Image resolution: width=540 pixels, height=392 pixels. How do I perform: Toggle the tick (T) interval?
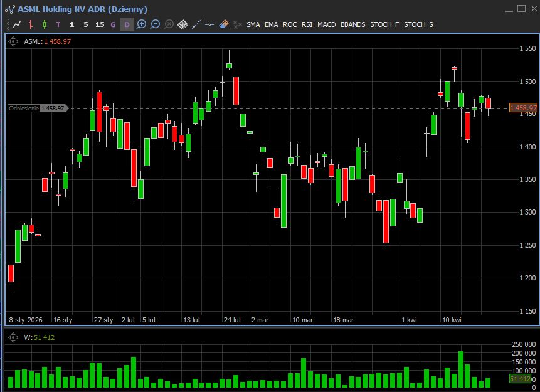[58, 24]
